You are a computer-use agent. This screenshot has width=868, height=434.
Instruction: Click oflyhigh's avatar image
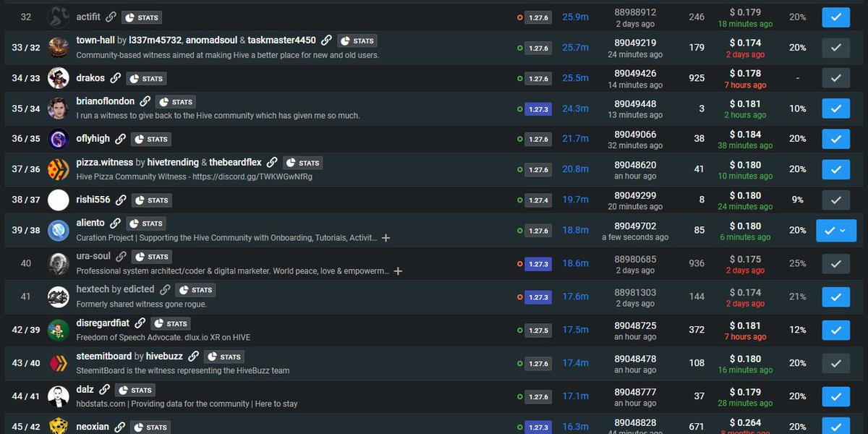click(59, 139)
